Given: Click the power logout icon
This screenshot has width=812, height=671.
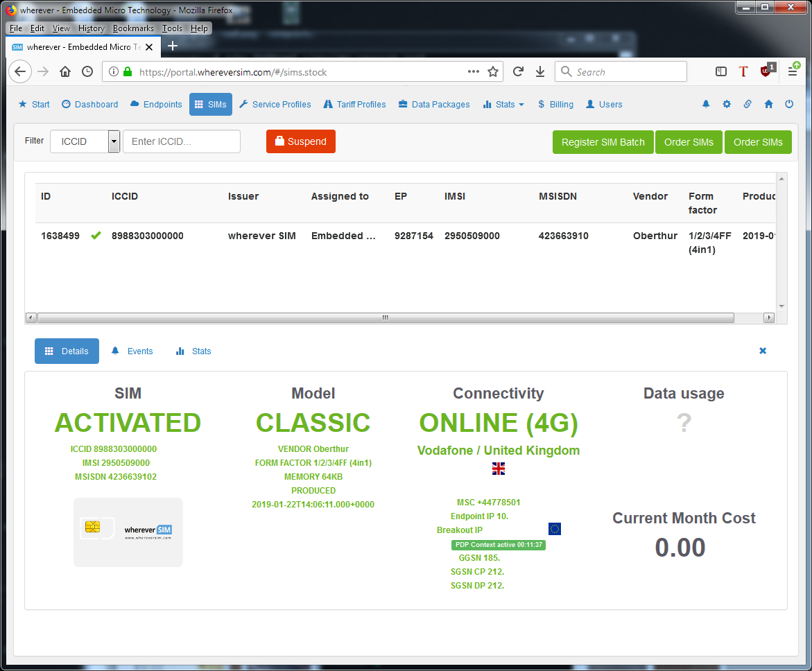Looking at the screenshot, I should pyautogui.click(x=789, y=104).
